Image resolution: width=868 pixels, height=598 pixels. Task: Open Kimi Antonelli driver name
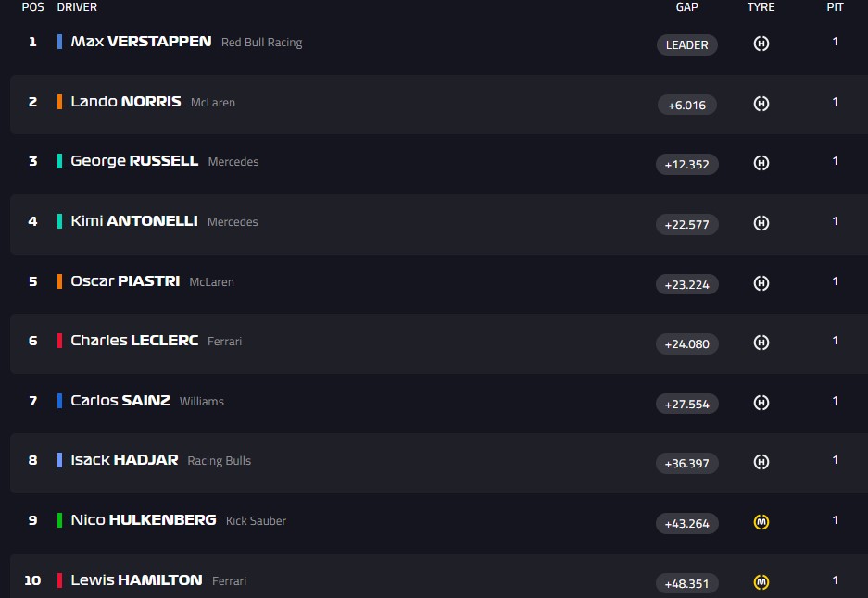pyautogui.click(x=134, y=221)
